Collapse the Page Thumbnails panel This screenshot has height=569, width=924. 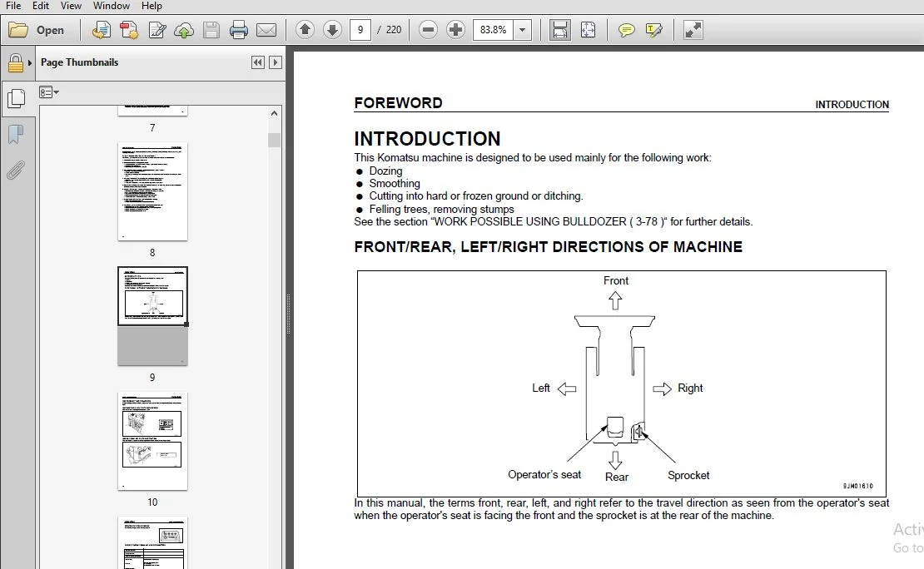pyautogui.click(x=257, y=62)
